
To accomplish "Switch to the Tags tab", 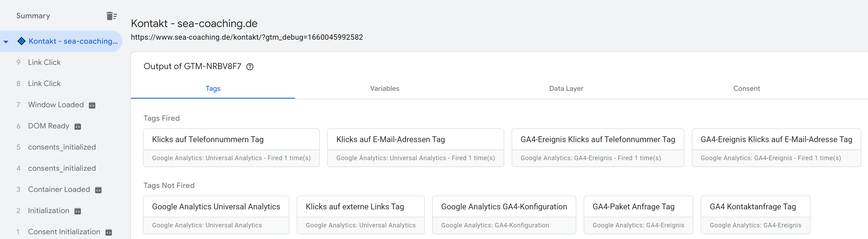I will pyautogui.click(x=213, y=88).
